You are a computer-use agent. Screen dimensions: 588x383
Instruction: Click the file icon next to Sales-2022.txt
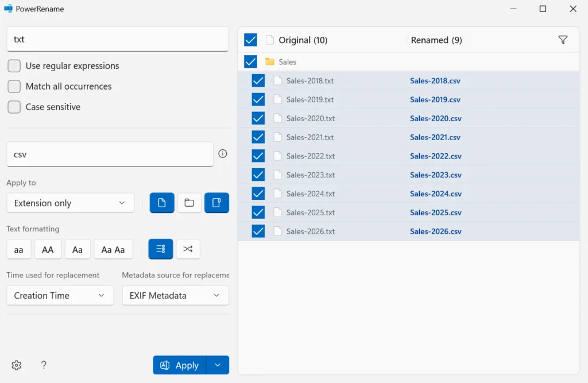(277, 156)
